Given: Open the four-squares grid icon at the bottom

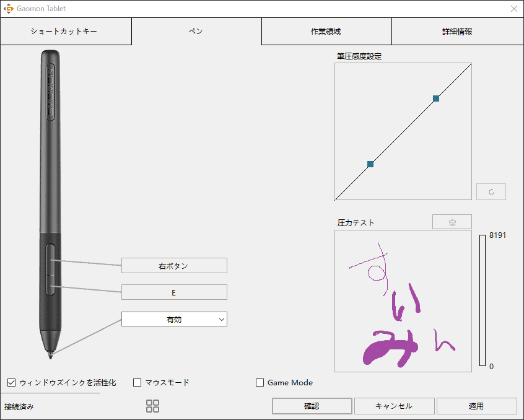Looking at the screenshot, I should tap(153, 406).
